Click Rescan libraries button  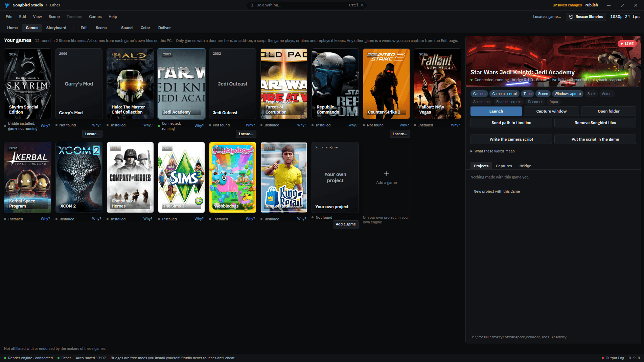(x=586, y=17)
